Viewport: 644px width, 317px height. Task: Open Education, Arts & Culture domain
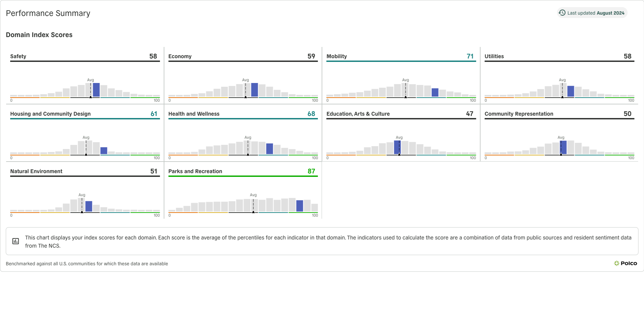click(358, 114)
